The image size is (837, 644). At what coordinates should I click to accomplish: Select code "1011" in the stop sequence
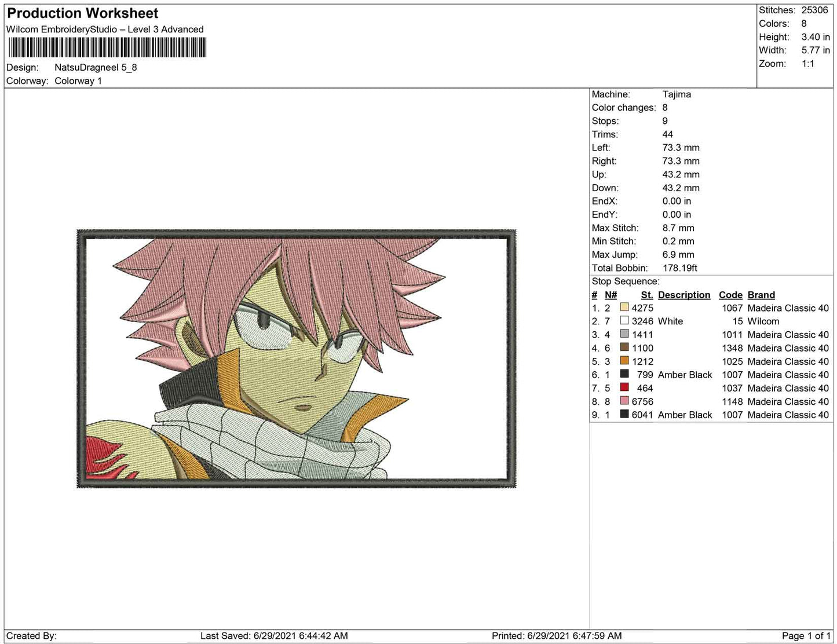point(732,335)
